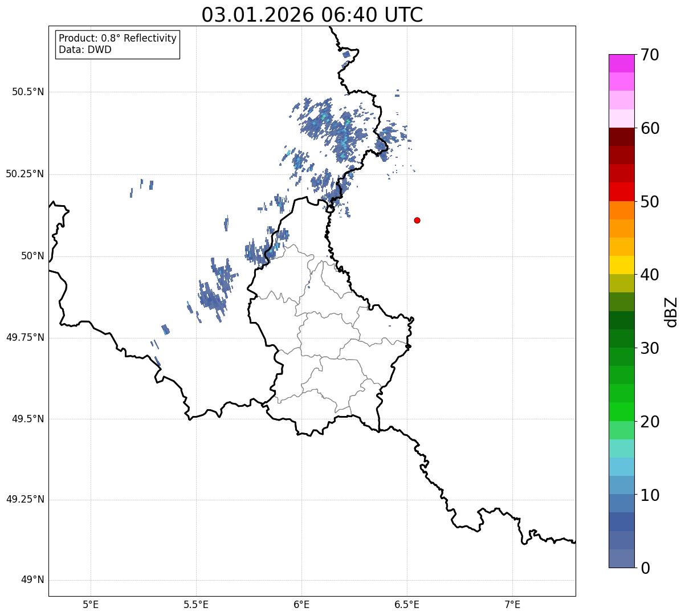Screen dimensions: 685x616
Task: Choose the yellow 40 dBZ colorbar band
Action: click(621, 265)
